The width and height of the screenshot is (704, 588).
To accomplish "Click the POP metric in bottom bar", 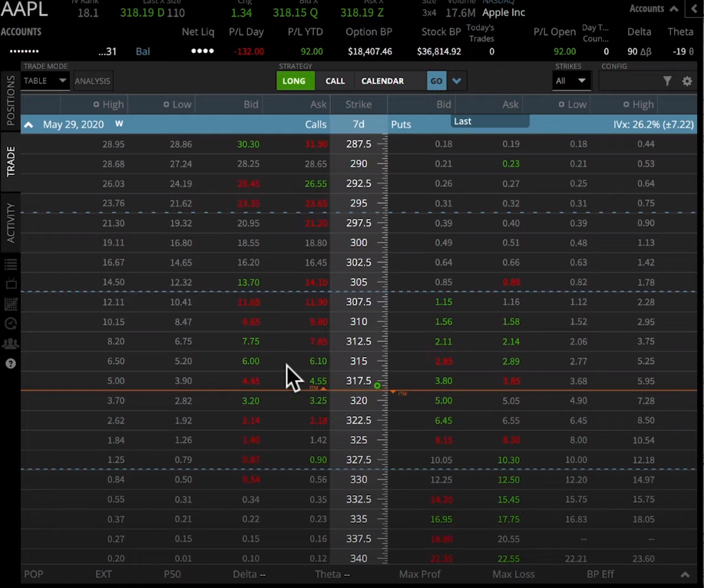I will tap(34, 574).
